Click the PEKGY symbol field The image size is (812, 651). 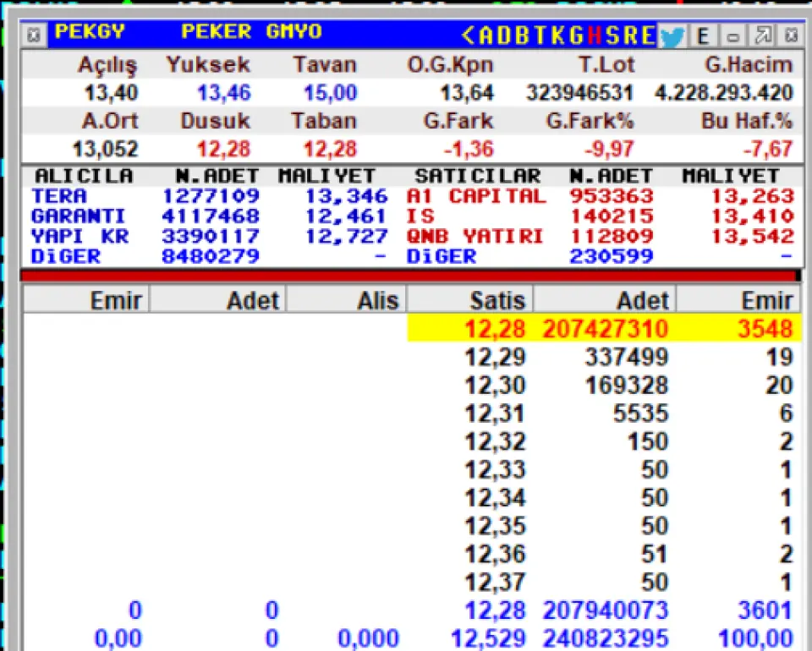click(x=90, y=32)
